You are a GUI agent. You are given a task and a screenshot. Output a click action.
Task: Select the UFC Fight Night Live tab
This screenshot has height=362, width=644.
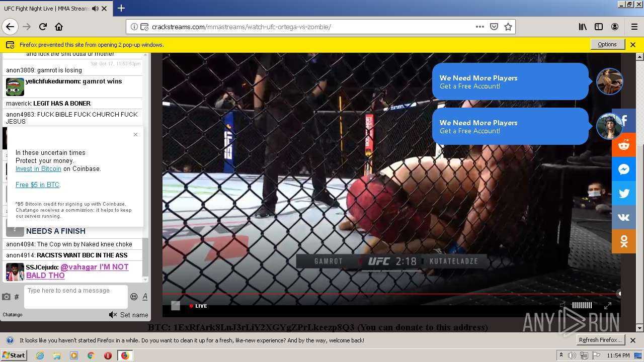coord(56,9)
